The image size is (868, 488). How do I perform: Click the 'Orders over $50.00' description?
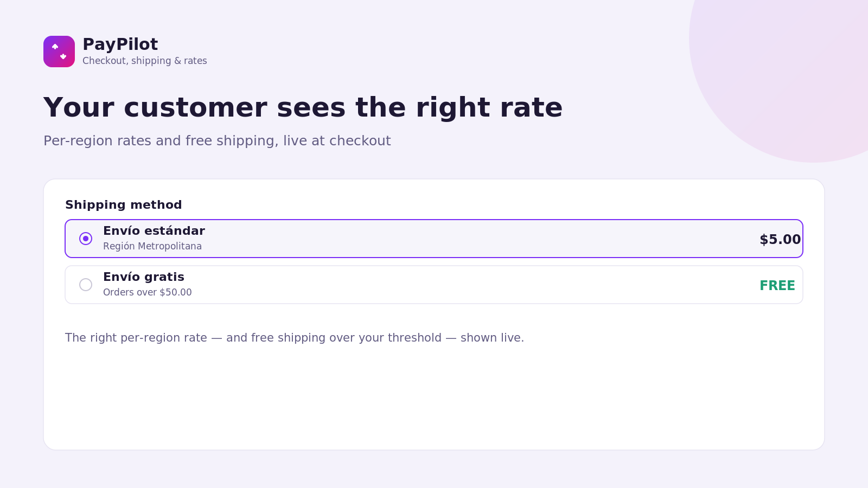click(x=148, y=292)
